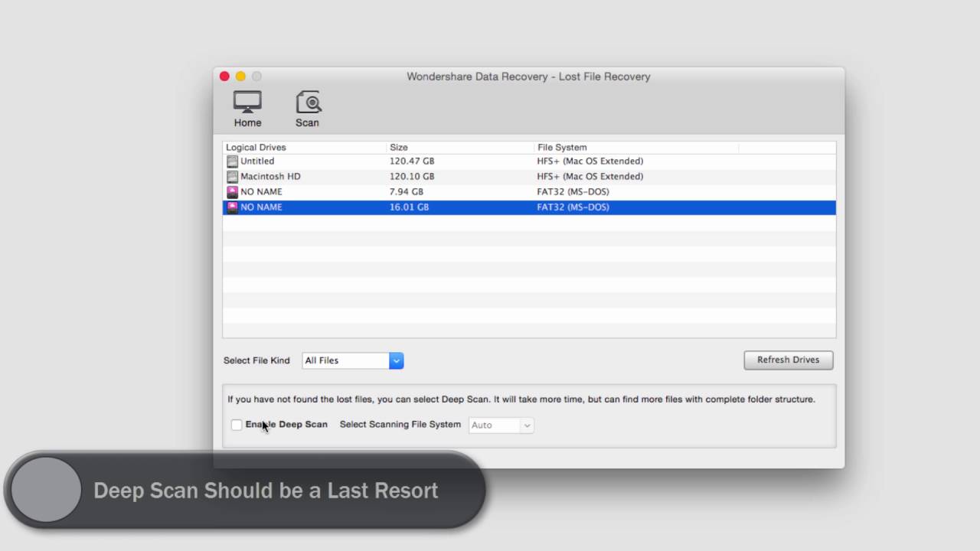Click the FAT32 cell of the 7.94 GB drive
This screenshot has height=551, width=980.
(x=573, y=192)
